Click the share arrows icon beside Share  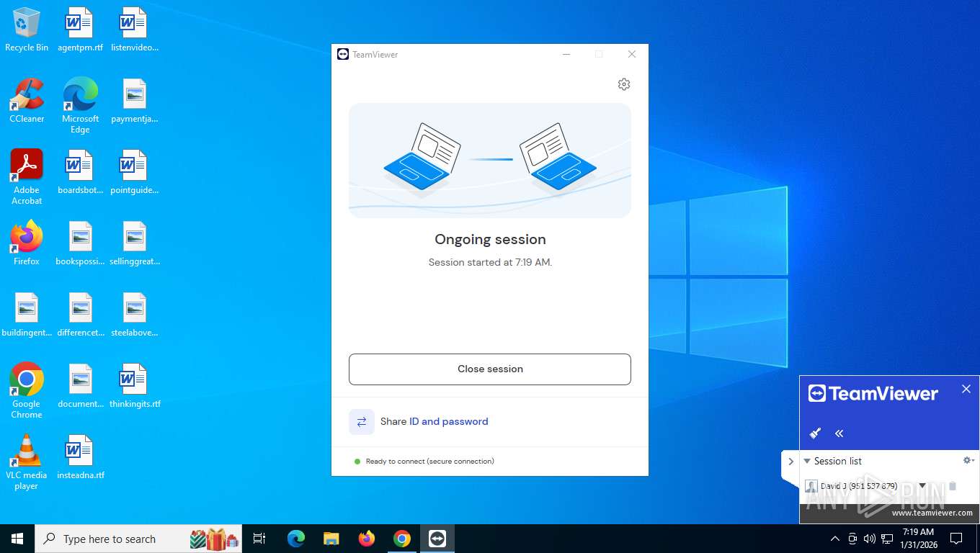[x=362, y=422]
